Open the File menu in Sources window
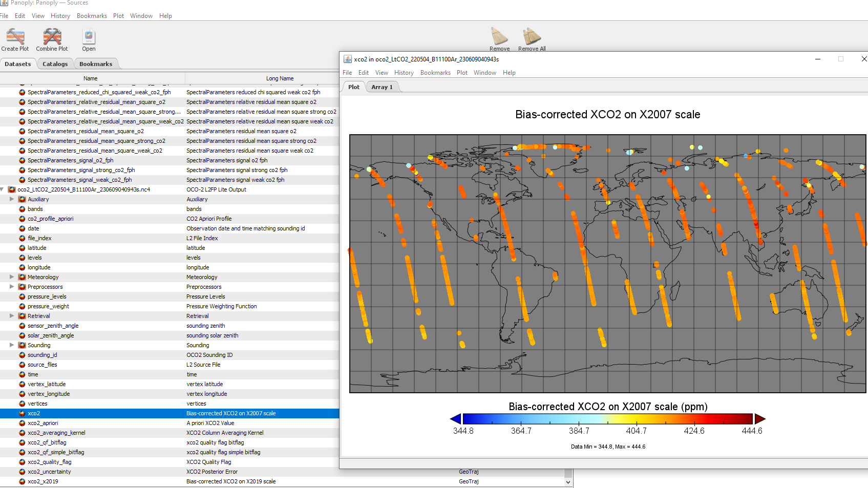 (x=4, y=16)
